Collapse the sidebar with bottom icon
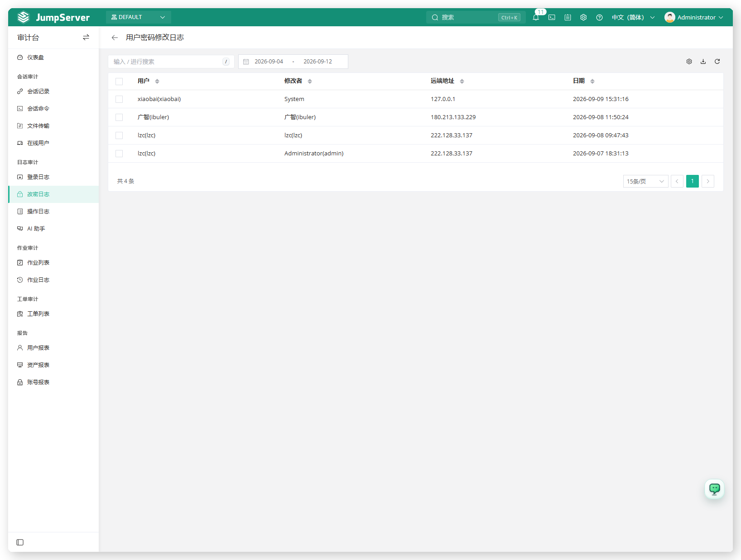Screen dimensions: 741x560 [20, 542]
